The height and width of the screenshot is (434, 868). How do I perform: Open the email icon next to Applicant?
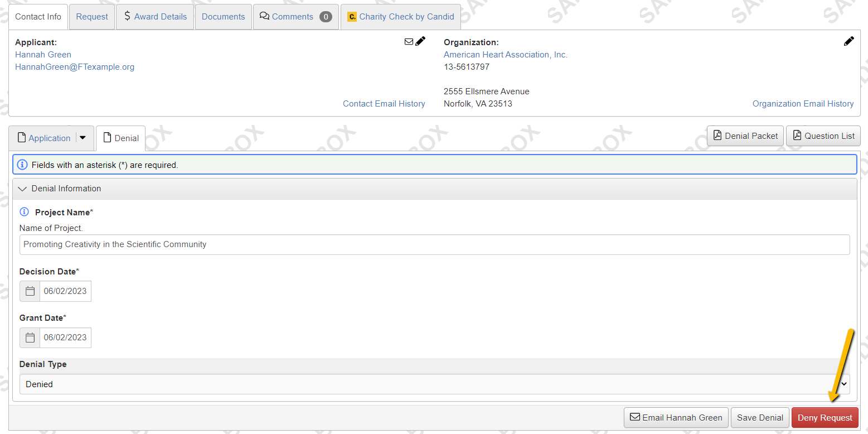pyautogui.click(x=409, y=41)
